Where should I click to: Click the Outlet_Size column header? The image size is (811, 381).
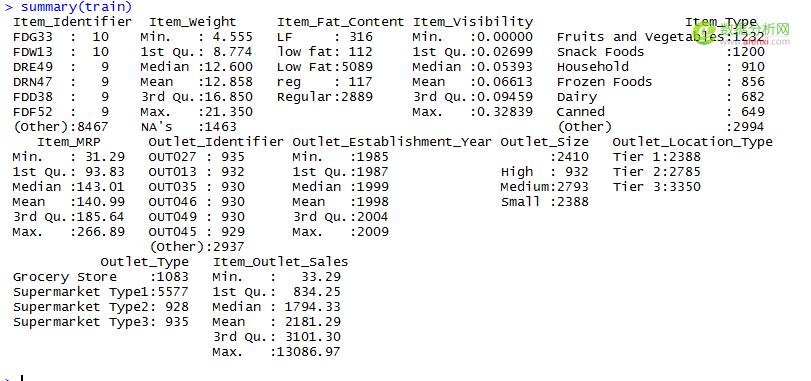(545, 142)
